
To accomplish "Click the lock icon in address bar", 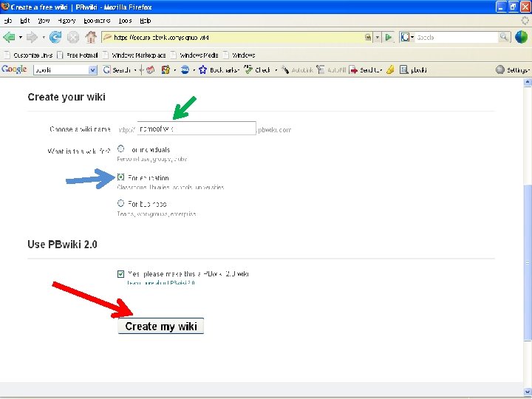I will click(368, 37).
